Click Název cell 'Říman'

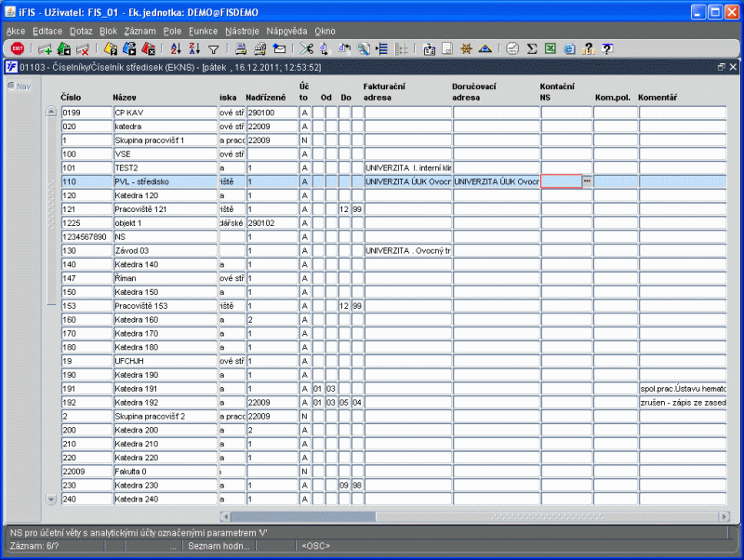pos(166,278)
